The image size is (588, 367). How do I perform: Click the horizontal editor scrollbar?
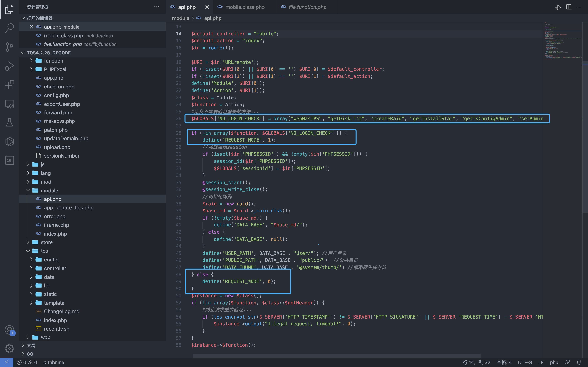tap(336, 356)
